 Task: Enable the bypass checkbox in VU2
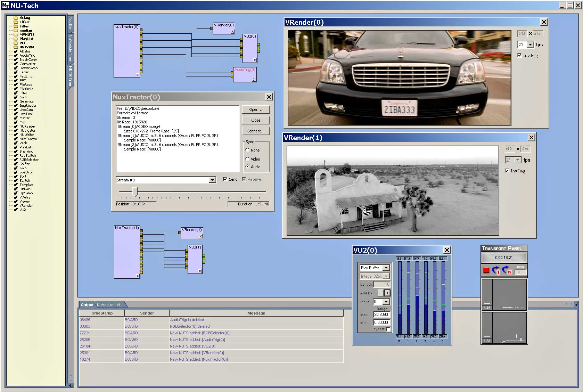point(388,329)
